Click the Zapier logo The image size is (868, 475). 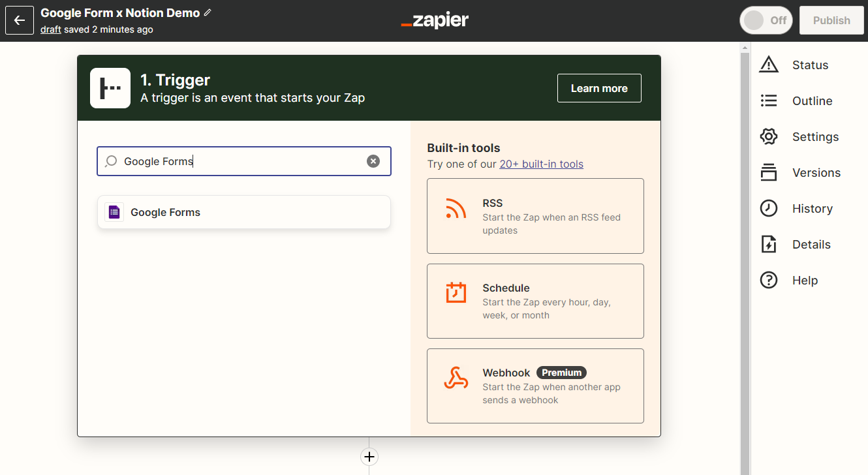tap(435, 20)
